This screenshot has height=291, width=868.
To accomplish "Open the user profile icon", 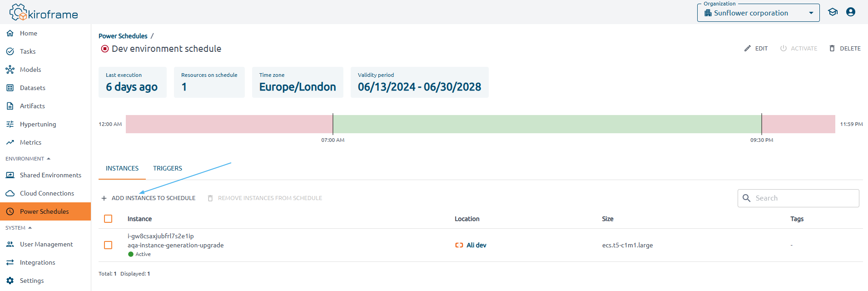I will click(x=850, y=12).
